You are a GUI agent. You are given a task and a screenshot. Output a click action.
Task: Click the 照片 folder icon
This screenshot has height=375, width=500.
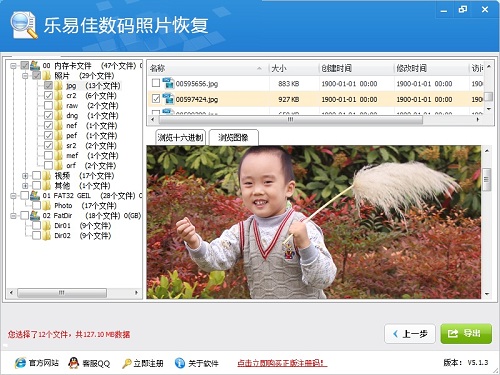[47, 76]
